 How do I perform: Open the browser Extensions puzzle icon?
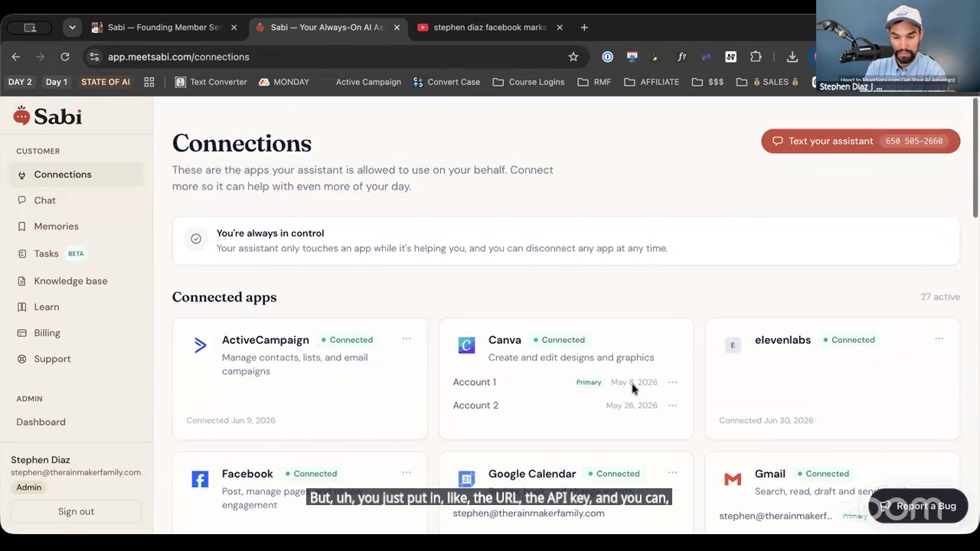(756, 57)
